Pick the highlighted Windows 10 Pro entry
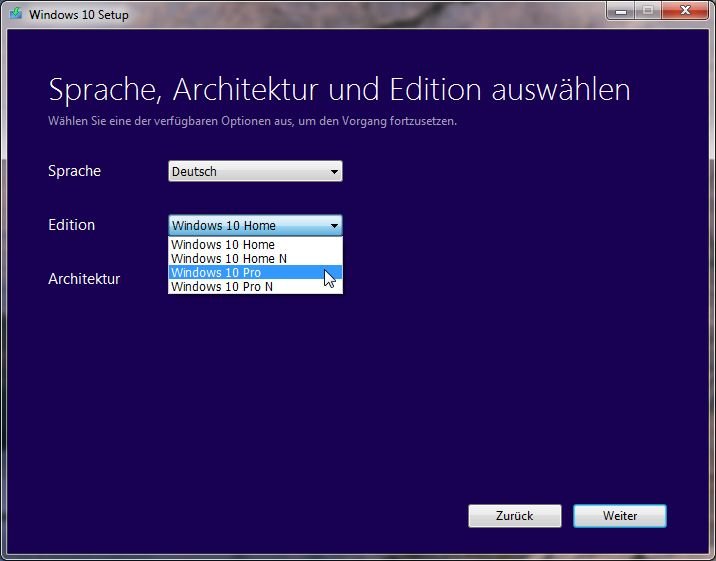The height and width of the screenshot is (561, 716). point(255,273)
